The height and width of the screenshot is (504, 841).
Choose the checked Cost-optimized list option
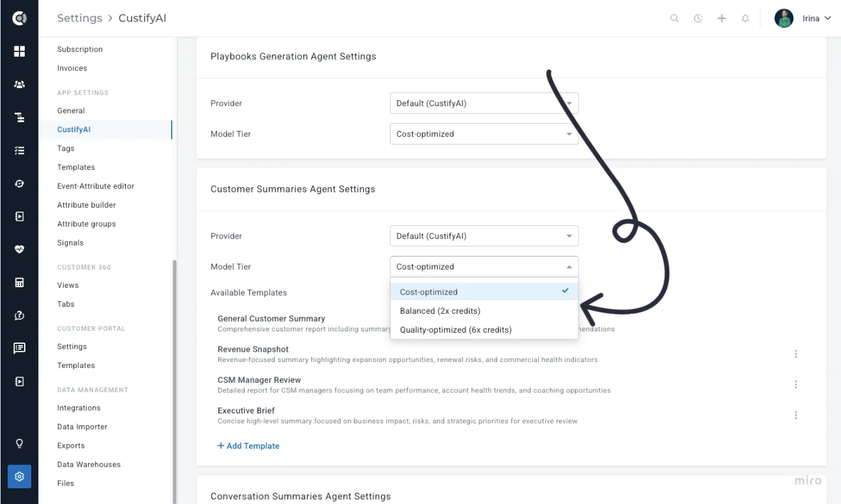484,292
